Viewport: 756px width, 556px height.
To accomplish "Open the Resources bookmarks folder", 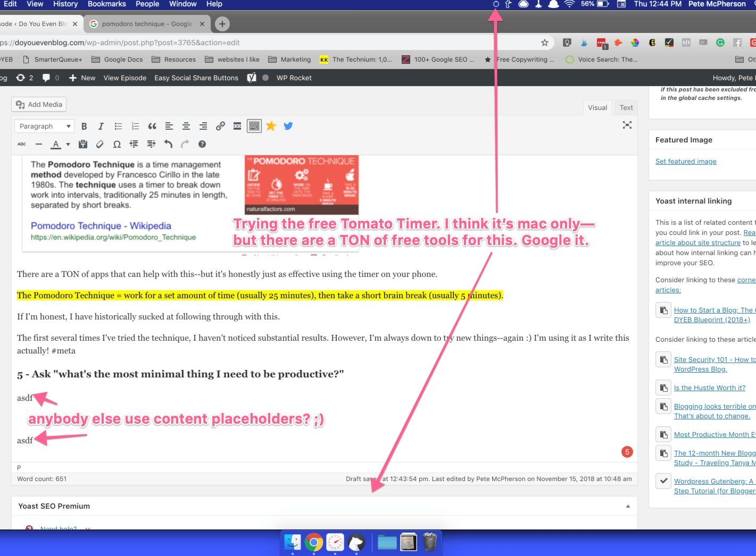I will (x=173, y=60).
